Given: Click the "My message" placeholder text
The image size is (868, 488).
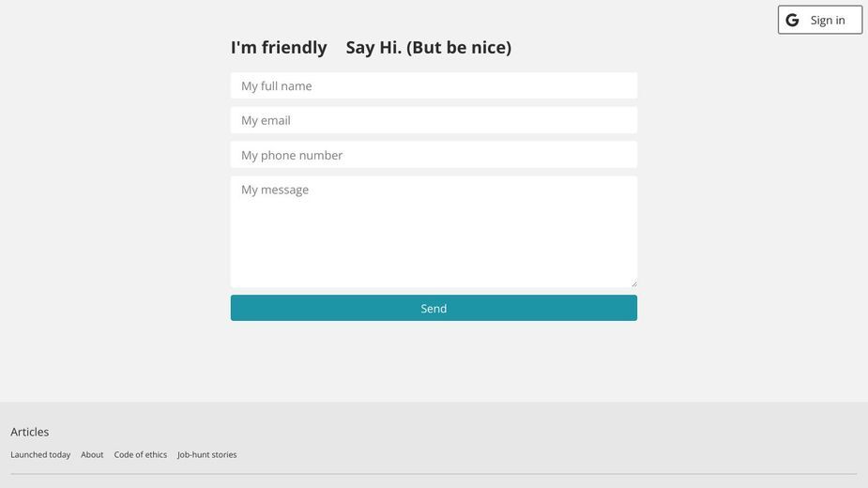Looking at the screenshot, I should pyautogui.click(x=275, y=190).
